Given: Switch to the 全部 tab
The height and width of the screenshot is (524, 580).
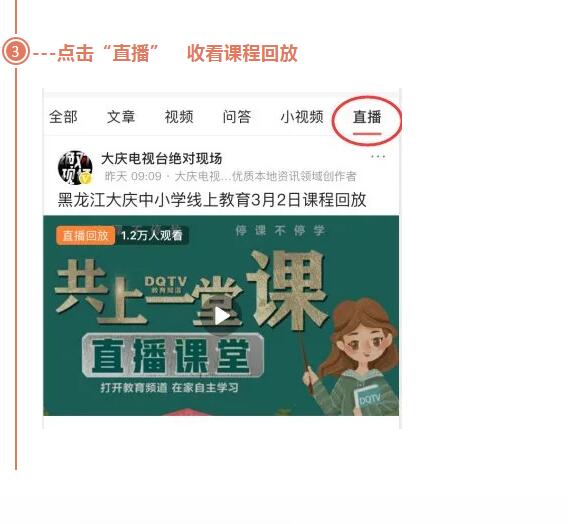Looking at the screenshot, I should (63, 117).
